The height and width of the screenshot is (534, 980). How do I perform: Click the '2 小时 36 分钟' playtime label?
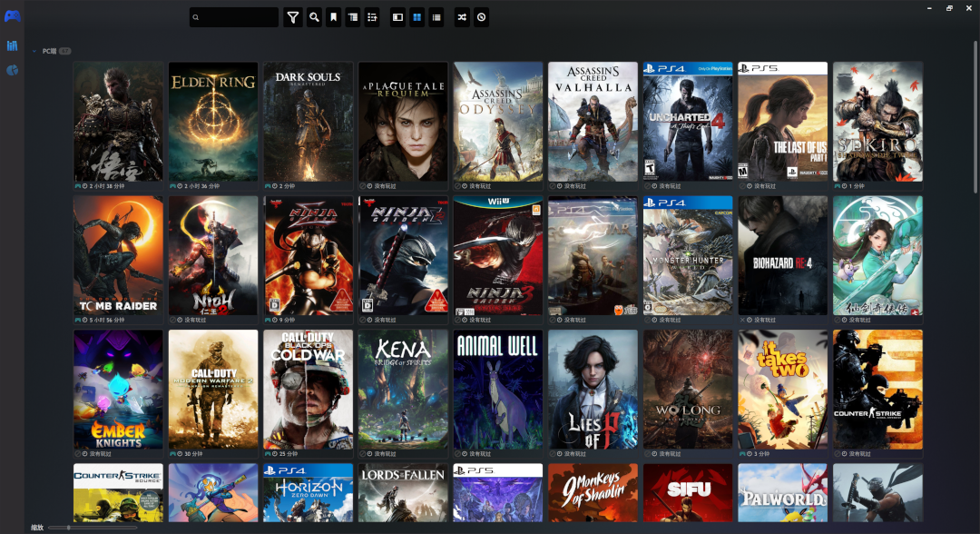(x=201, y=186)
